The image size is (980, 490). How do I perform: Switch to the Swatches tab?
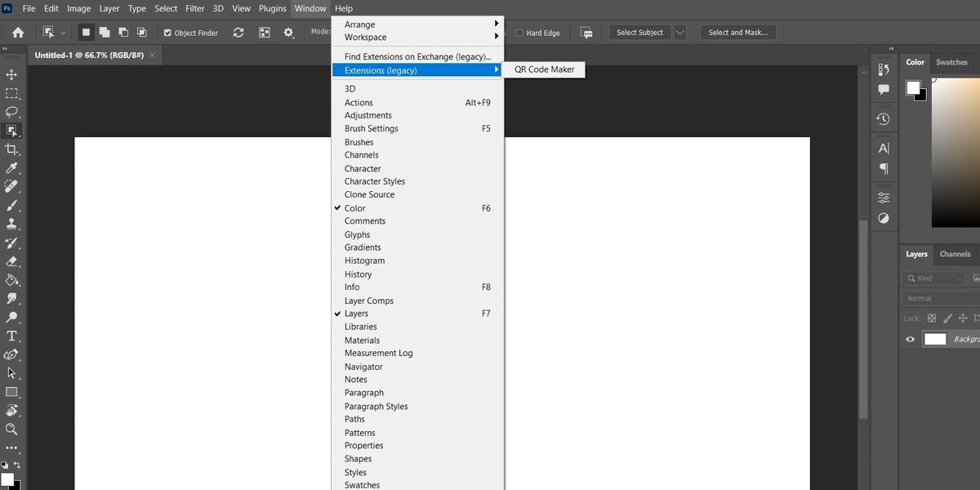951,62
